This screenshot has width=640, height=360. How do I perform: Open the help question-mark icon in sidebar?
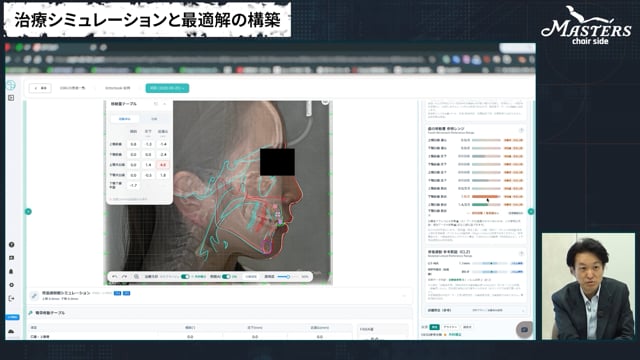(x=11, y=244)
